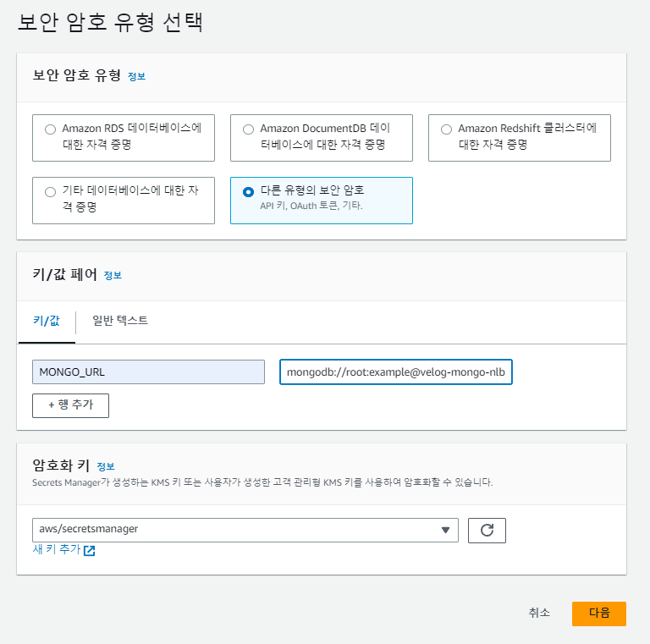Cancel with the 취소 button
650x644 pixels.
539,613
